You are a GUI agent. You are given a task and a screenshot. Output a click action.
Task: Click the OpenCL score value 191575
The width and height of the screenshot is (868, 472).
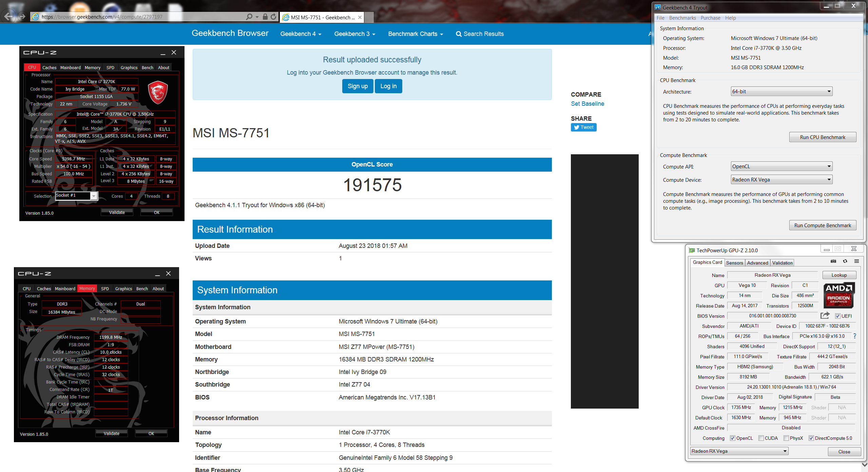(x=372, y=185)
